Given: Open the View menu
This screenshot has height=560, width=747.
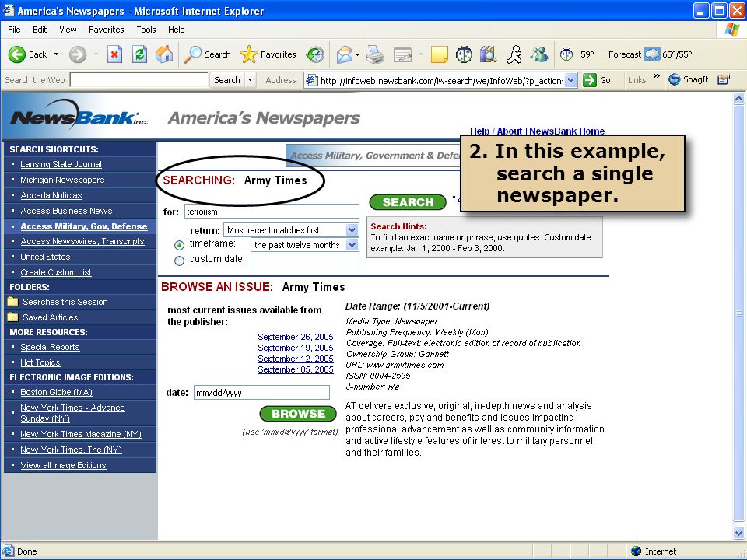Looking at the screenshot, I should 68,30.
